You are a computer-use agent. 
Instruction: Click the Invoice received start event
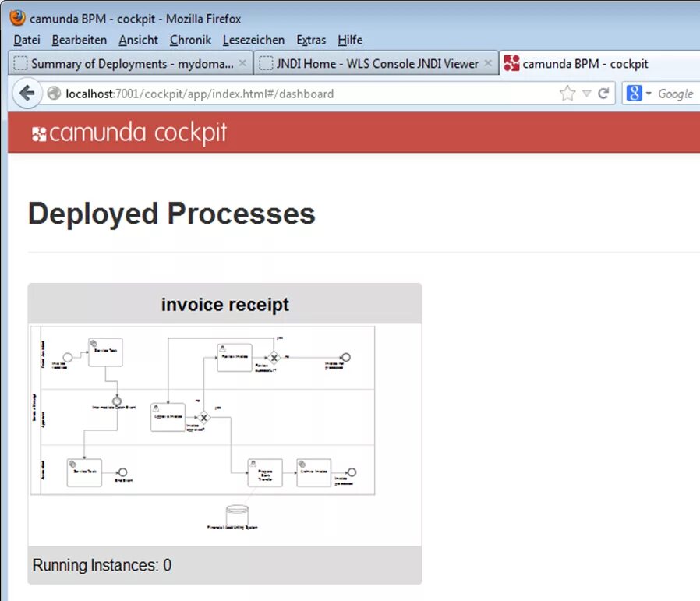click(67, 357)
